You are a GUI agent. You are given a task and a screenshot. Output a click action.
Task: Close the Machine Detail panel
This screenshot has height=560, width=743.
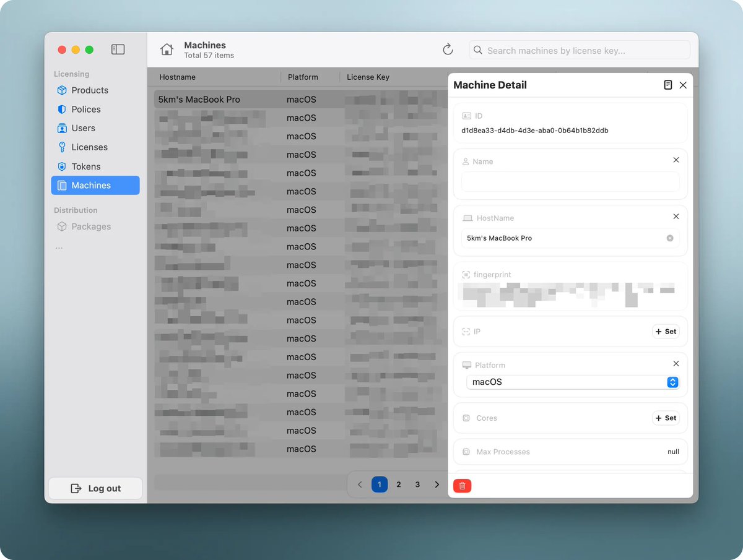683,85
